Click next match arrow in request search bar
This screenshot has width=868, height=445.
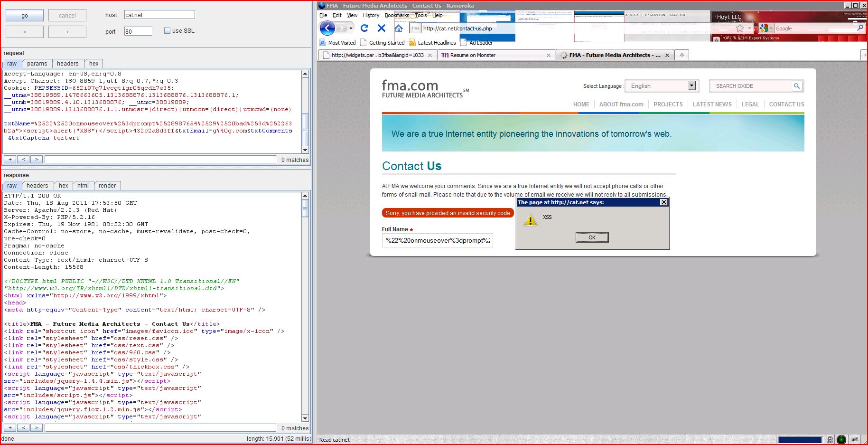click(x=37, y=160)
